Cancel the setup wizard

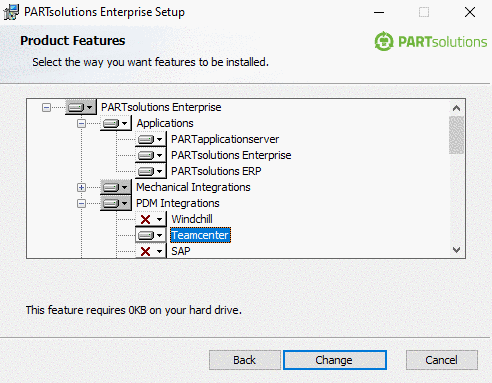(442, 360)
